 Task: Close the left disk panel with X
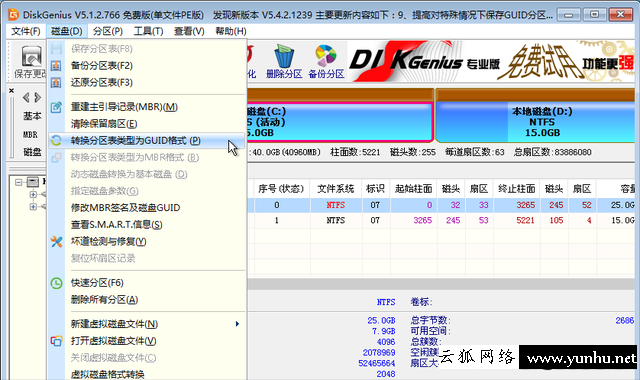pyautogui.click(x=11, y=91)
